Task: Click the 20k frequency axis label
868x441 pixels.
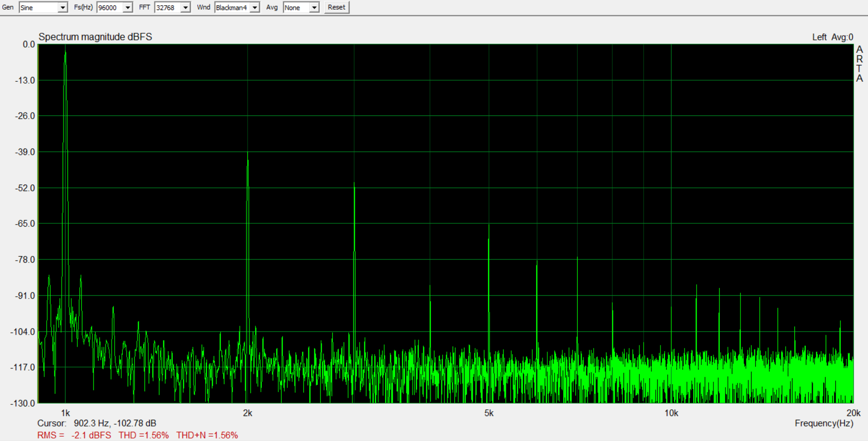Action: coord(853,413)
